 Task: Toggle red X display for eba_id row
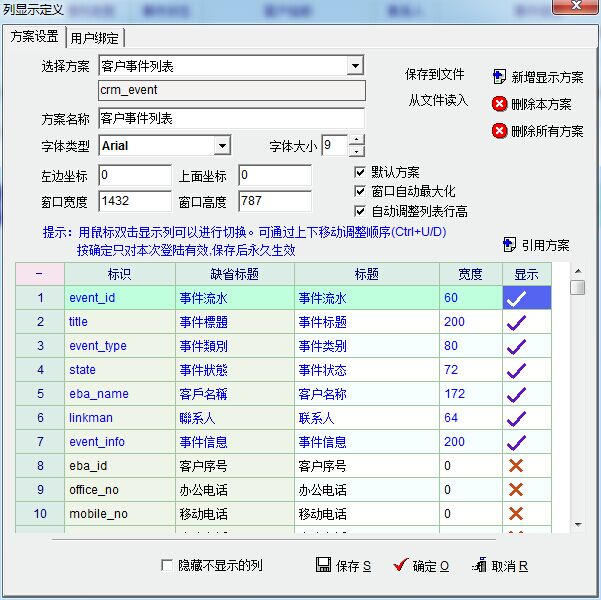[x=516, y=466]
